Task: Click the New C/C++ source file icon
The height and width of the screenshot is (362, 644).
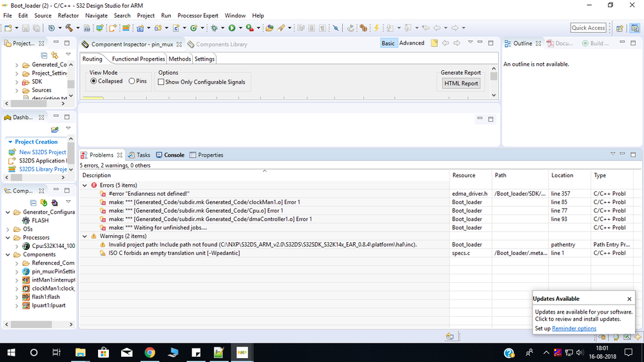Action: [x=176, y=28]
